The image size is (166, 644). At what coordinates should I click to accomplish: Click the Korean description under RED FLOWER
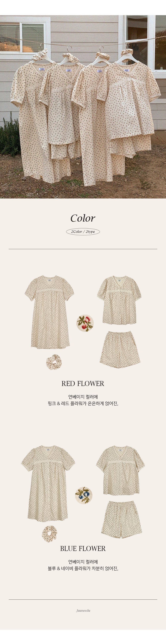(x=83, y=400)
